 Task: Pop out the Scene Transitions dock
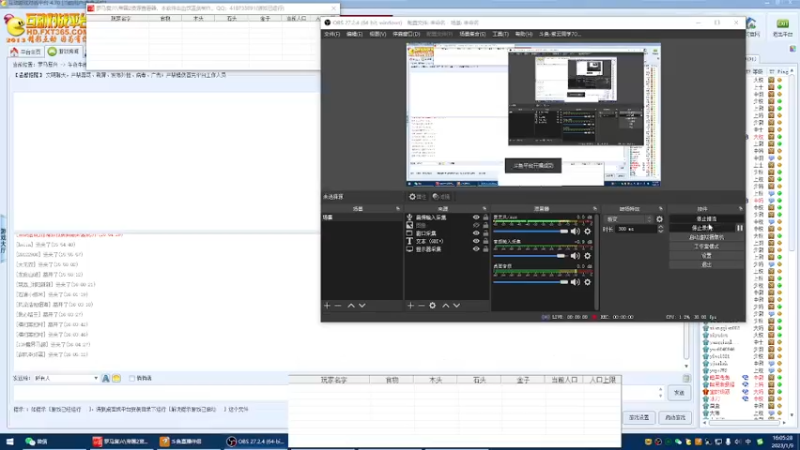(x=661, y=209)
